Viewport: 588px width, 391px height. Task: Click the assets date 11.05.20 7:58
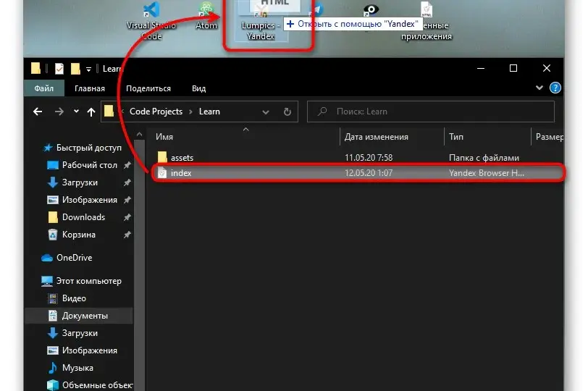click(x=369, y=158)
